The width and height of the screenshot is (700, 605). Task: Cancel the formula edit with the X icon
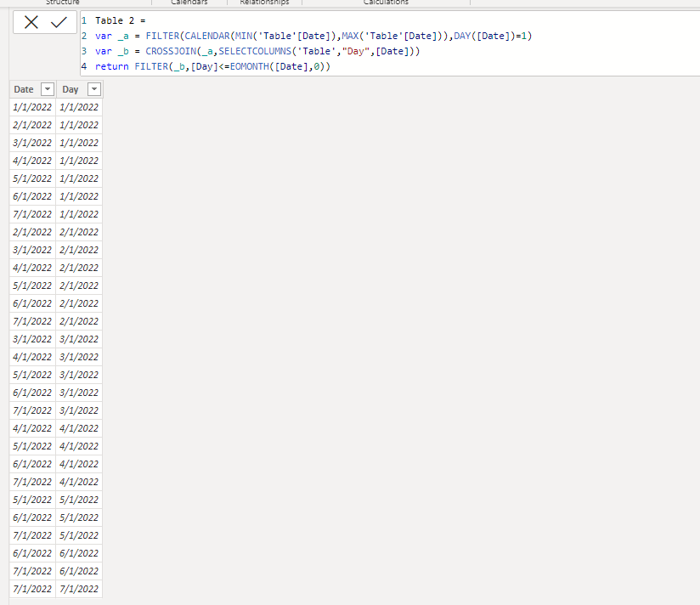(31, 22)
